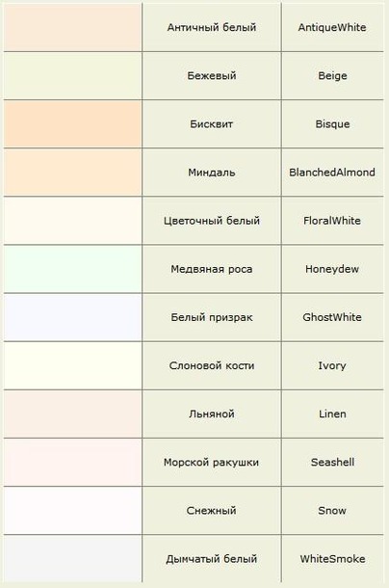Select the 'Бисквит' name cell
The width and height of the screenshot is (389, 588).
(212, 124)
